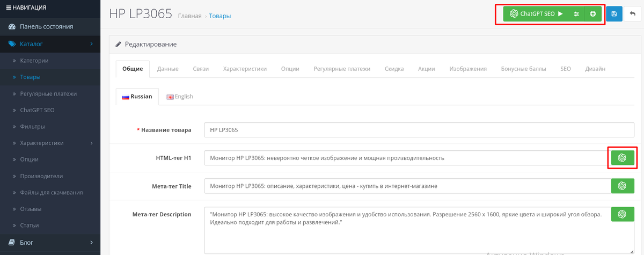Click the back arrow icon
The width and height of the screenshot is (644, 255).
tap(633, 14)
